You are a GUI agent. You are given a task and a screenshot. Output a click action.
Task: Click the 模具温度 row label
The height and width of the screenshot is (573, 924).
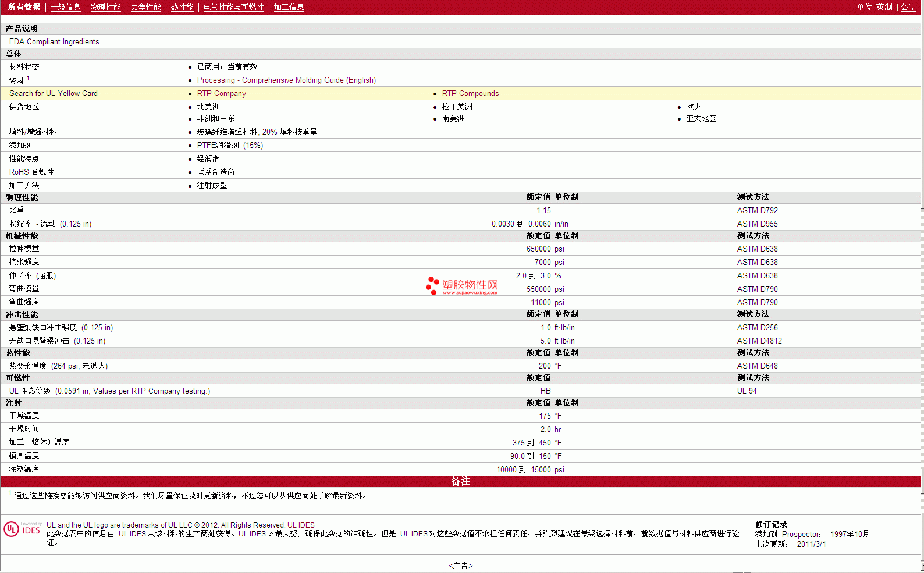point(24,456)
